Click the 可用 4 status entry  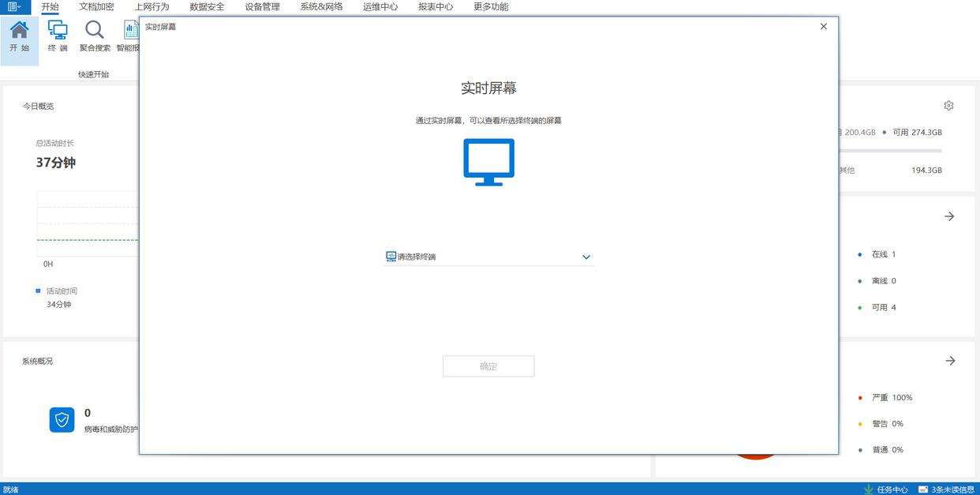pos(877,307)
